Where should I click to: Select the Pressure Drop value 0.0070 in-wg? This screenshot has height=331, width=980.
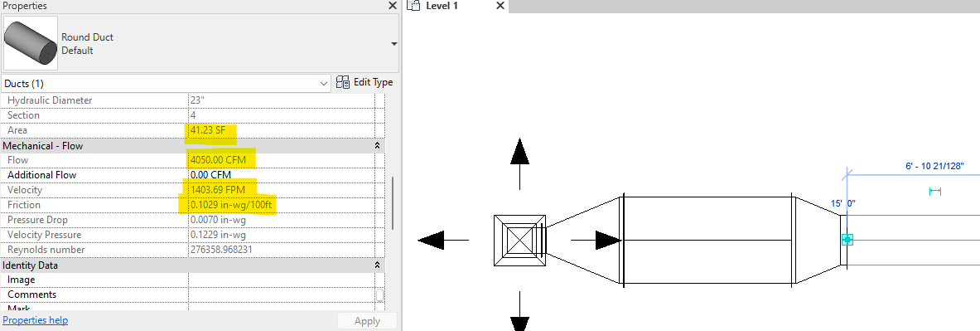point(218,220)
